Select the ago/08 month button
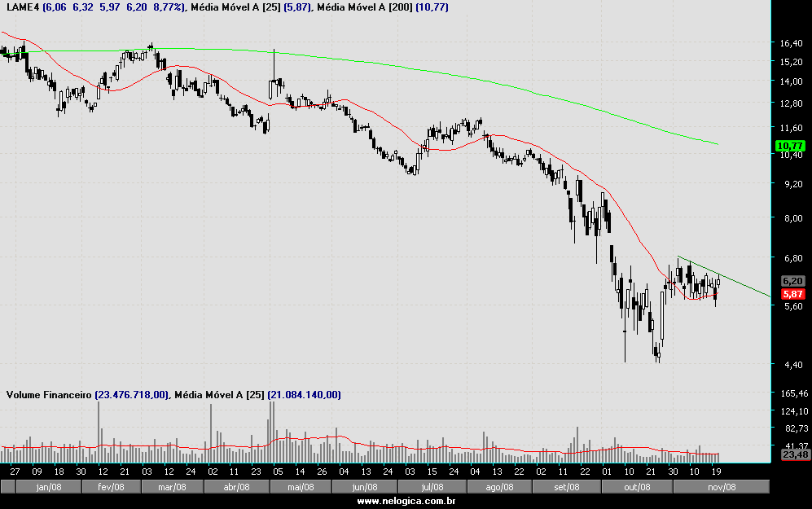Viewport: 812px width, 509px height. (499, 487)
